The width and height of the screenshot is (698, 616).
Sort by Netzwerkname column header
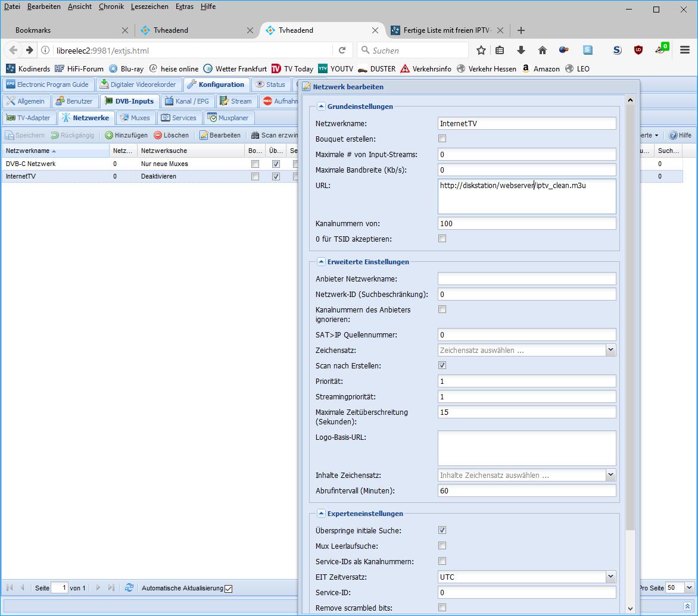[55, 151]
